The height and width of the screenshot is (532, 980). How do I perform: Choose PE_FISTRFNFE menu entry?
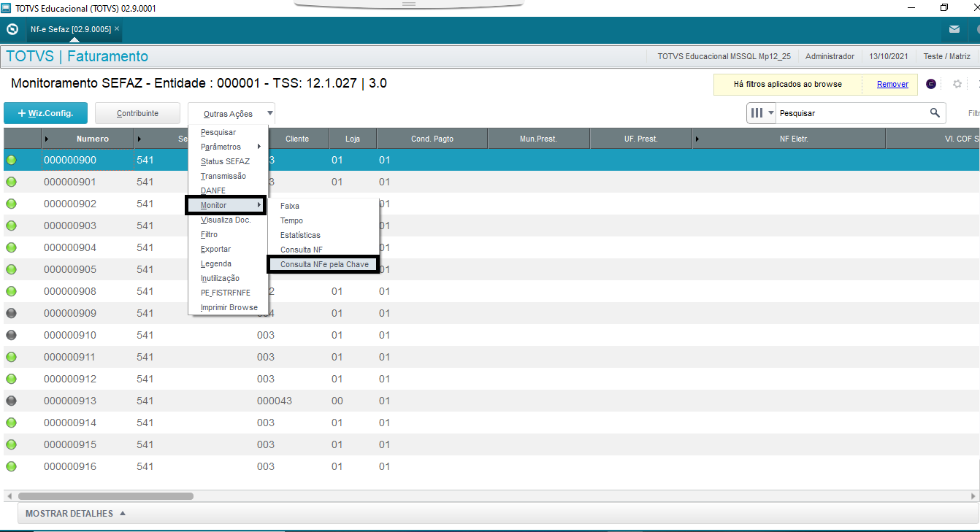tap(226, 293)
